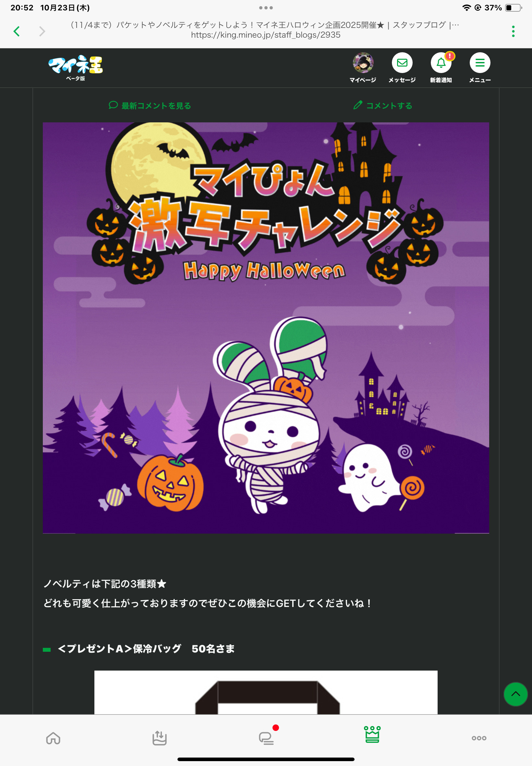Image resolution: width=532 pixels, height=766 pixels.
Task: Open マイページ profile avatar
Action: (363, 63)
